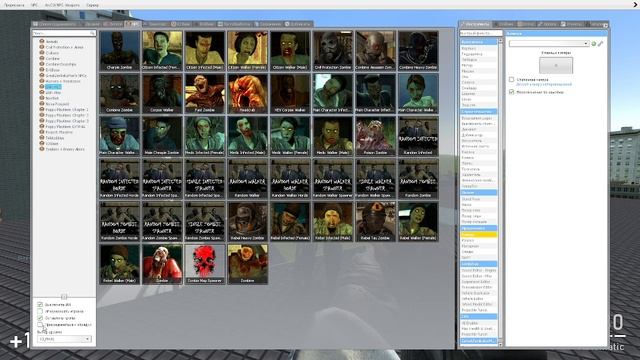Spawn the Rebel Tau Zombie
Screen dimensions: 640x360
[x=376, y=221]
